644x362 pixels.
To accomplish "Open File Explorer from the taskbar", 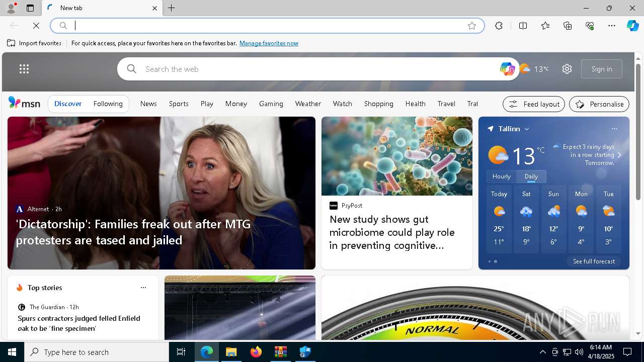I will [x=231, y=352].
